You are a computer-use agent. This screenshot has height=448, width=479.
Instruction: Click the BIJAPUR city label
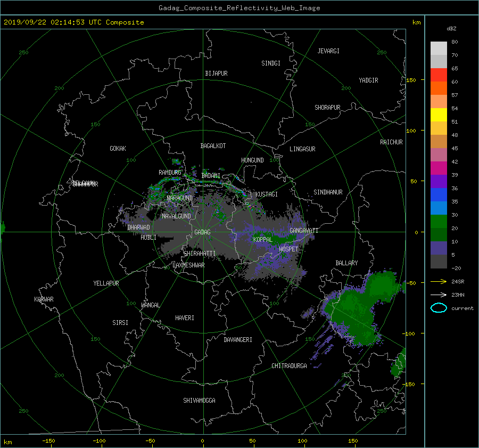[216, 74]
